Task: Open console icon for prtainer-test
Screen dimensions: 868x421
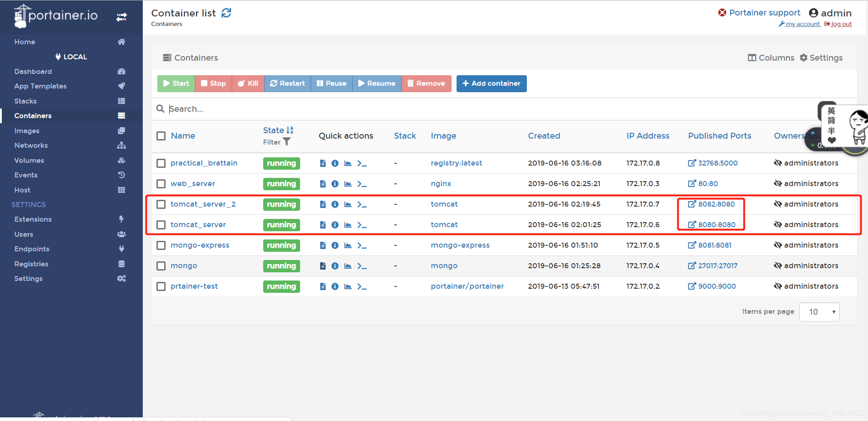Action: tap(362, 286)
